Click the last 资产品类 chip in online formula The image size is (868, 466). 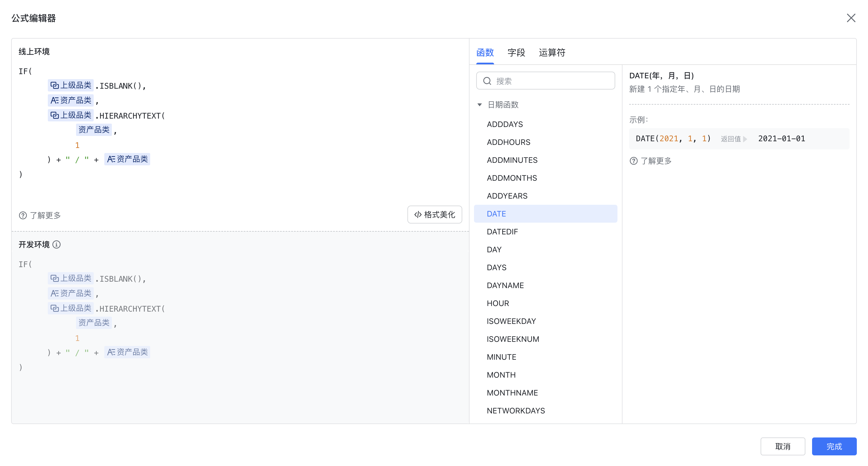127,159
